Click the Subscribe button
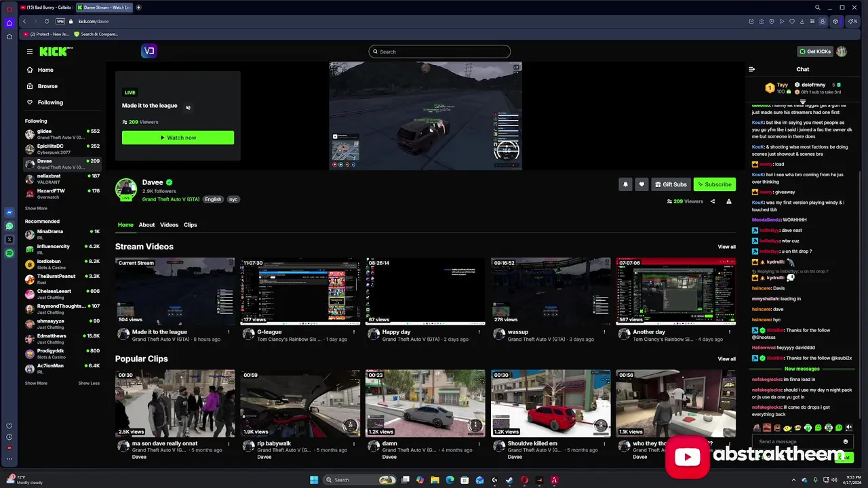Viewport: 868px width, 488px height. [x=714, y=184]
